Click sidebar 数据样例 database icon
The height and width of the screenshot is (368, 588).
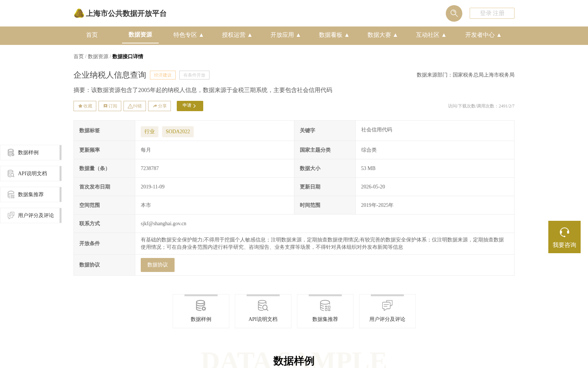[x=11, y=152]
